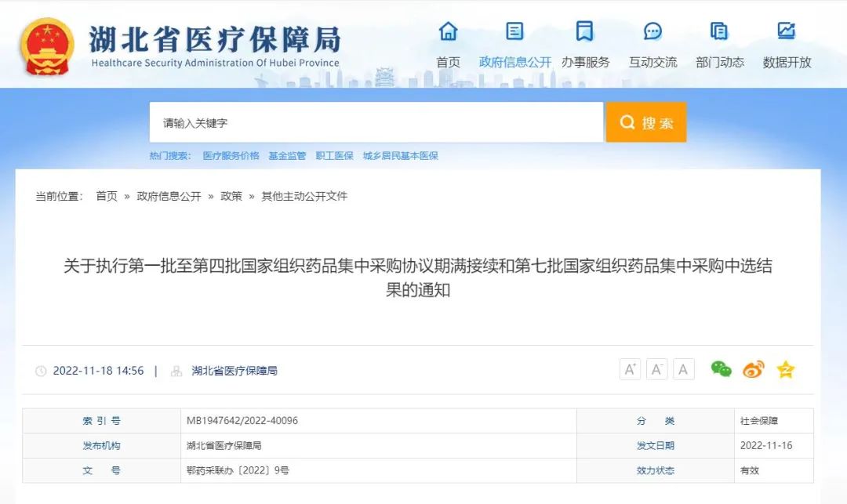This screenshot has height=504, width=847.
Task: Enable larger text with the A+ button
Action: [630, 368]
